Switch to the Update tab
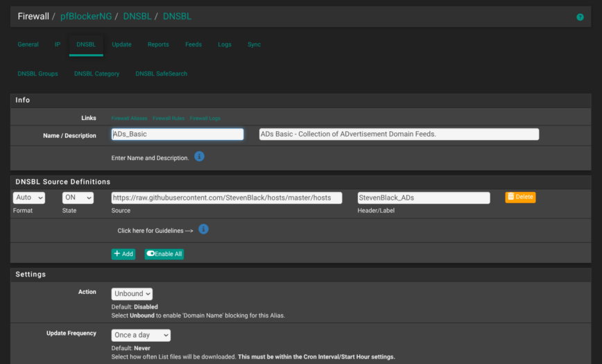The height and width of the screenshot is (364, 602). (121, 44)
